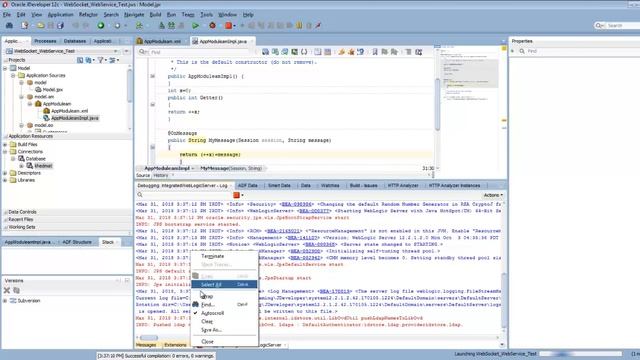Open the Actions dropdown in the log window
The image size is (640, 360).
493,195
